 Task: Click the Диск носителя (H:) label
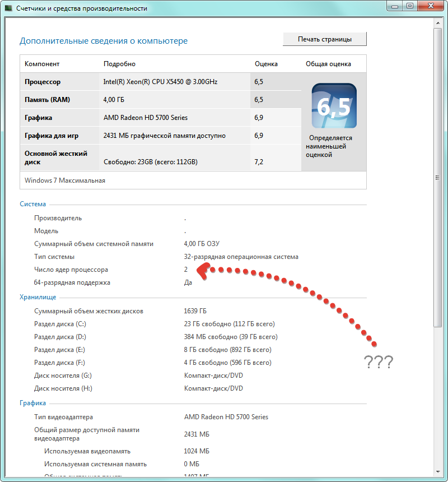[63, 388]
